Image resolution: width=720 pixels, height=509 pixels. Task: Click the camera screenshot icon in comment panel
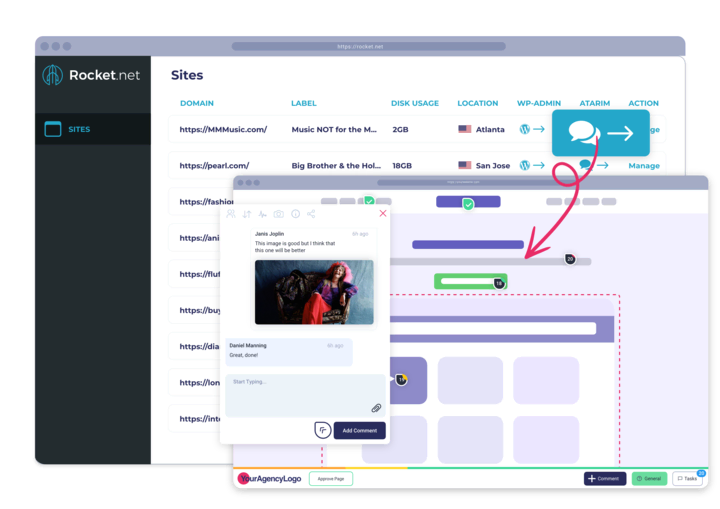[x=279, y=214]
